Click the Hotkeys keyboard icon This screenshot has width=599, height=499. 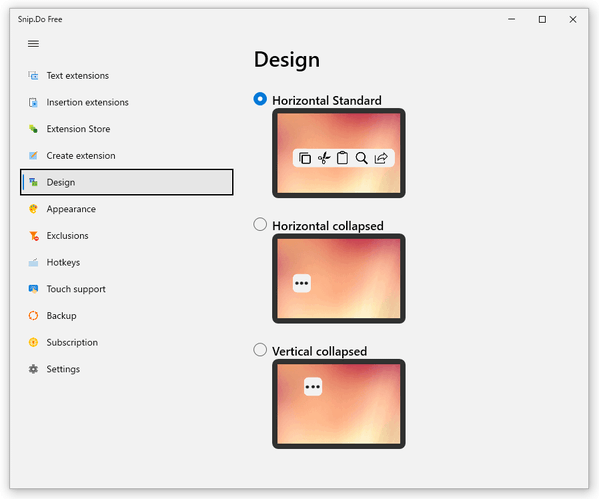pyautogui.click(x=33, y=262)
